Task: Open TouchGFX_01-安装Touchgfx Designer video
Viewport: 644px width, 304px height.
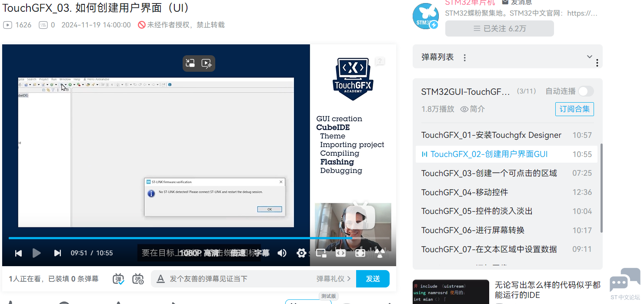Action: 507,135
